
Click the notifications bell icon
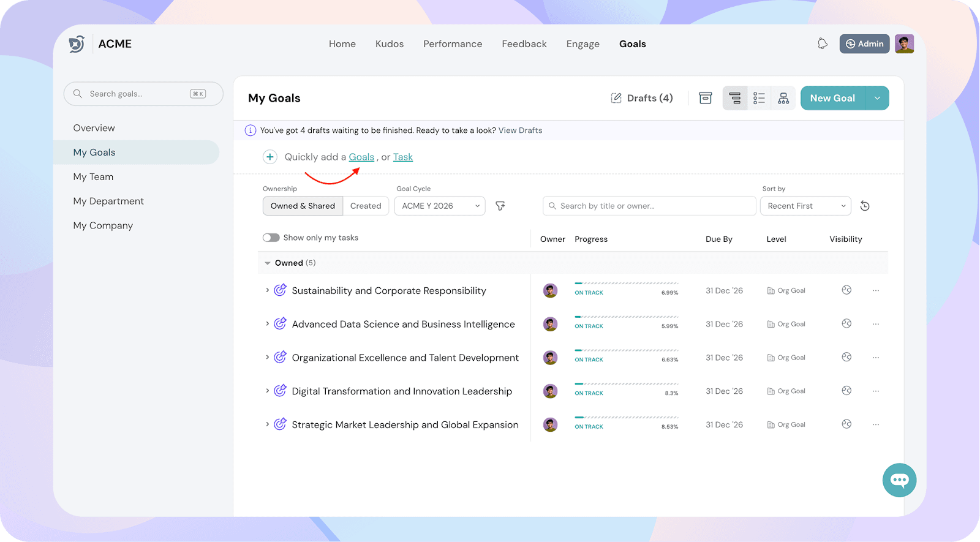(823, 43)
